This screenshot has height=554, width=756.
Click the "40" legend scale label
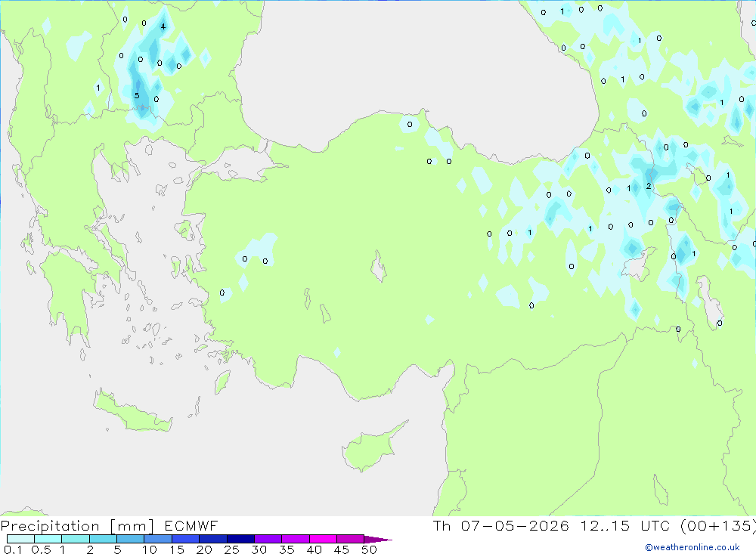click(x=314, y=549)
